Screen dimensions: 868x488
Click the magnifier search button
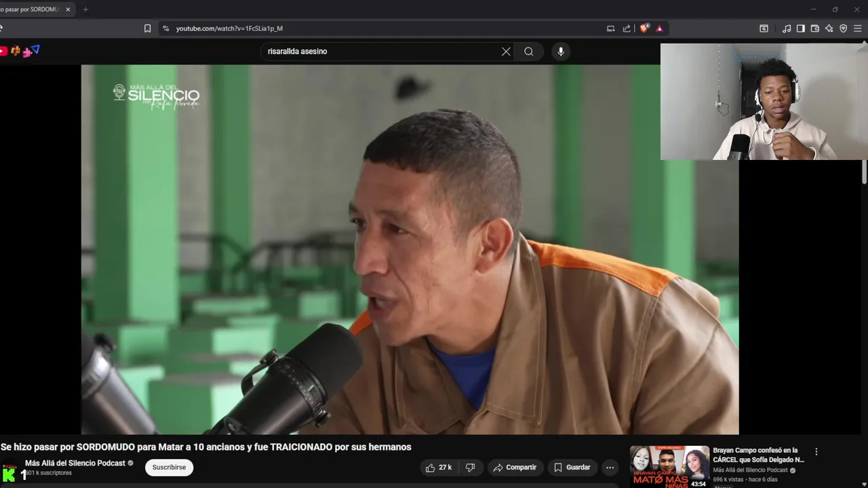point(529,52)
